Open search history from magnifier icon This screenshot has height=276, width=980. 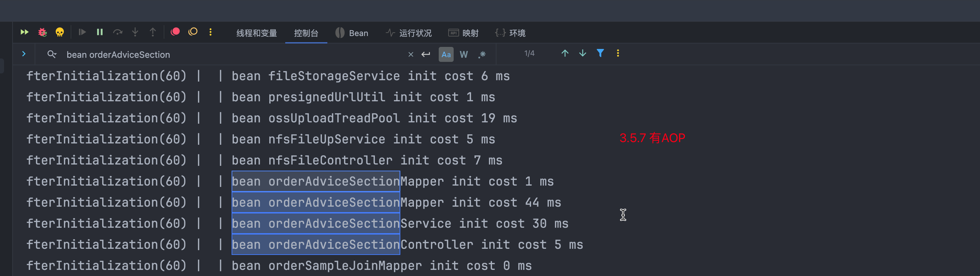tap(52, 54)
